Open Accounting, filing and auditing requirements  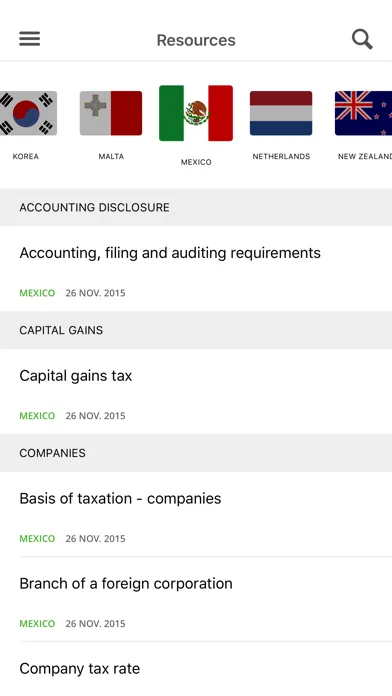pyautogui.click(x=196, y=269)
